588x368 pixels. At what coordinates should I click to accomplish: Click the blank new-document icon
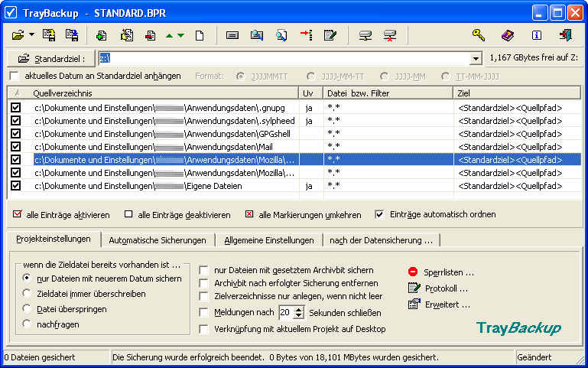[200, 36]
